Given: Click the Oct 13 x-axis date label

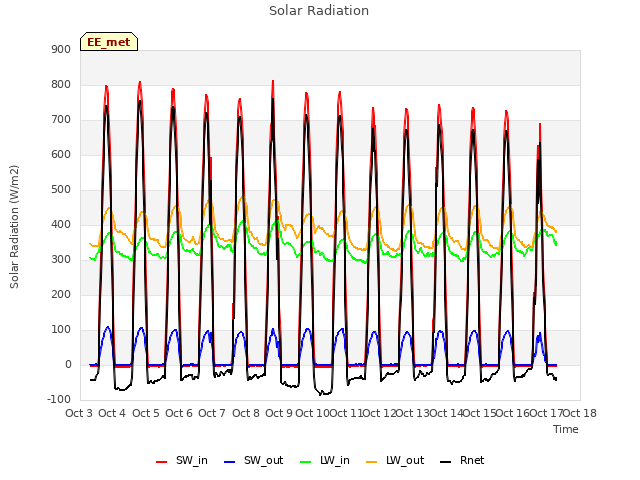Looking at the screenshot, I should point(413,413).
